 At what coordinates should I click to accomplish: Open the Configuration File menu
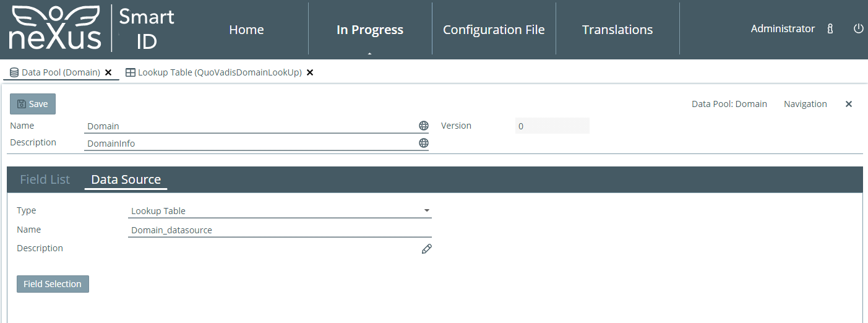494,30
